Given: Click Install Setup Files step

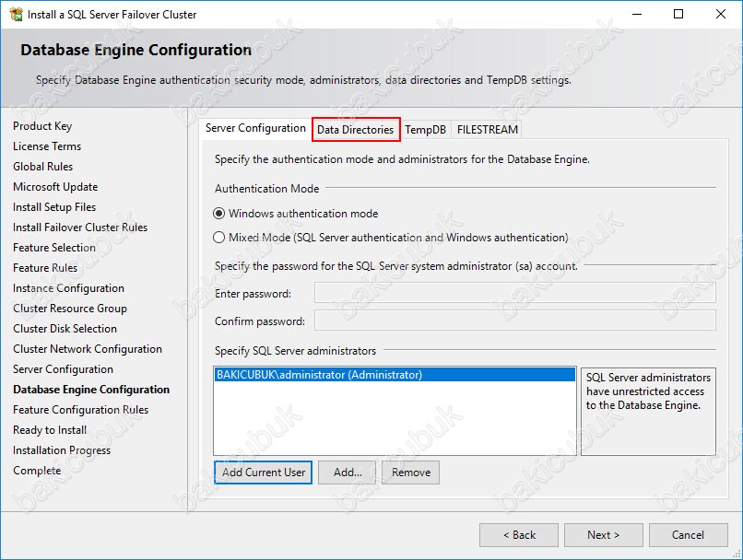Looking at the screenshot, I should tap(54, 207).
